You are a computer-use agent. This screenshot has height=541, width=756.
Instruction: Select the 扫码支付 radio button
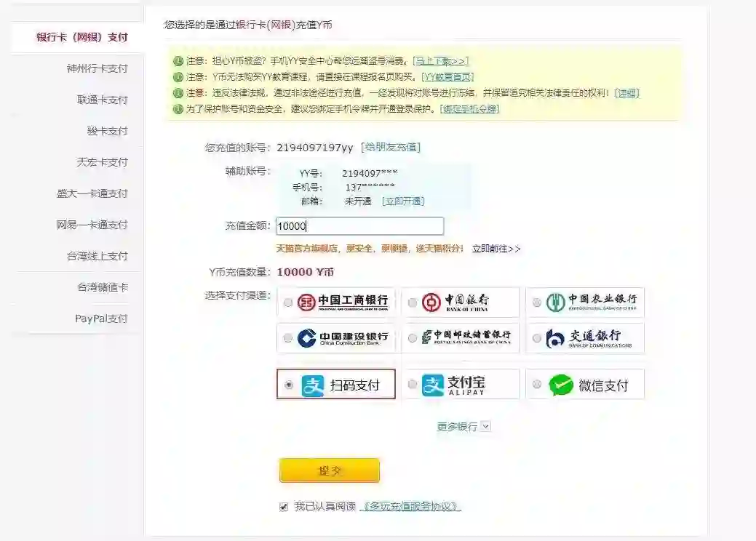point(289,385)
